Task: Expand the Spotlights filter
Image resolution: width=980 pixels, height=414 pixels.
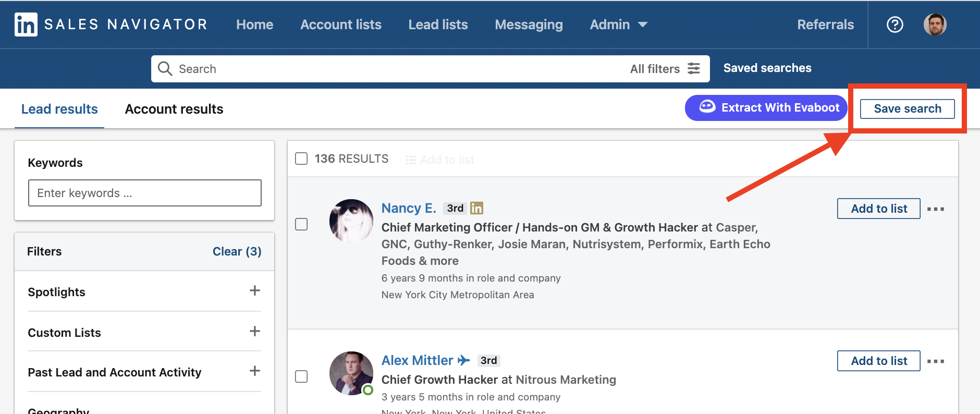Action: point(255,290)
